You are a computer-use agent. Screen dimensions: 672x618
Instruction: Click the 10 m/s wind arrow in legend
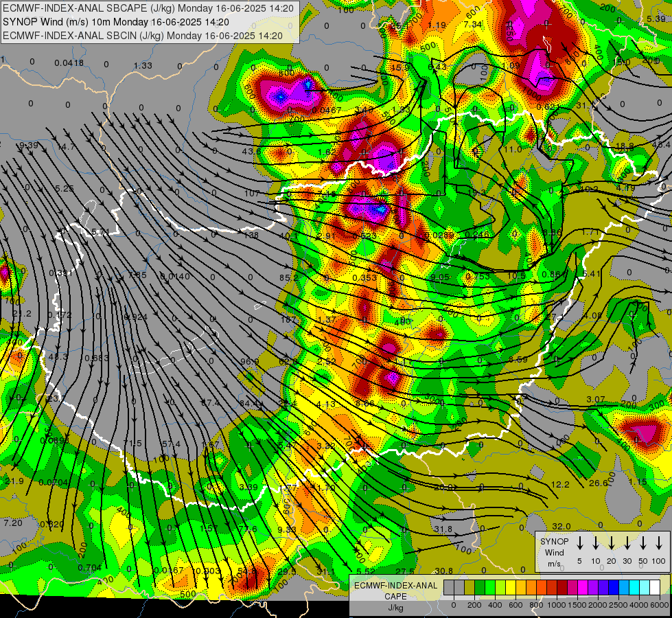[595, 543]
